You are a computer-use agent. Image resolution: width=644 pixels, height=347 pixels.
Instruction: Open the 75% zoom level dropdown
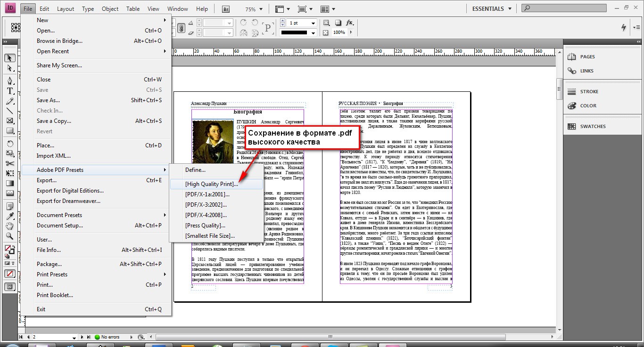[253, 9]
